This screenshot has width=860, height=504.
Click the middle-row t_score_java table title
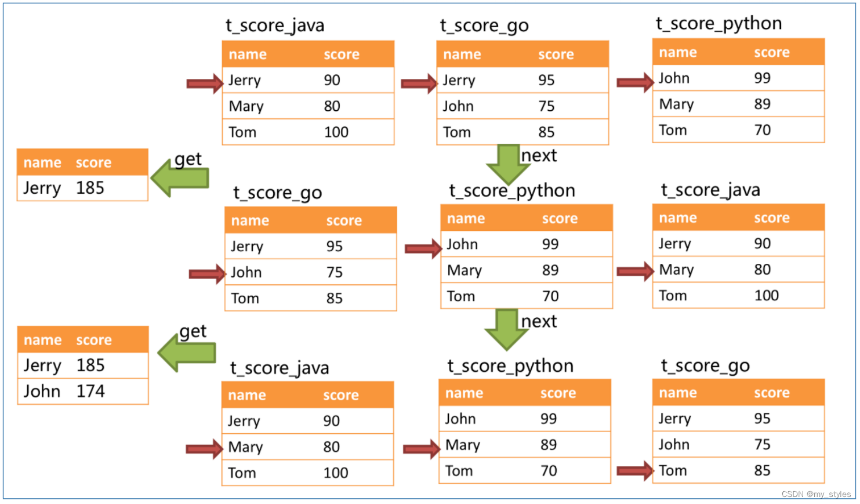click(710, 190)
